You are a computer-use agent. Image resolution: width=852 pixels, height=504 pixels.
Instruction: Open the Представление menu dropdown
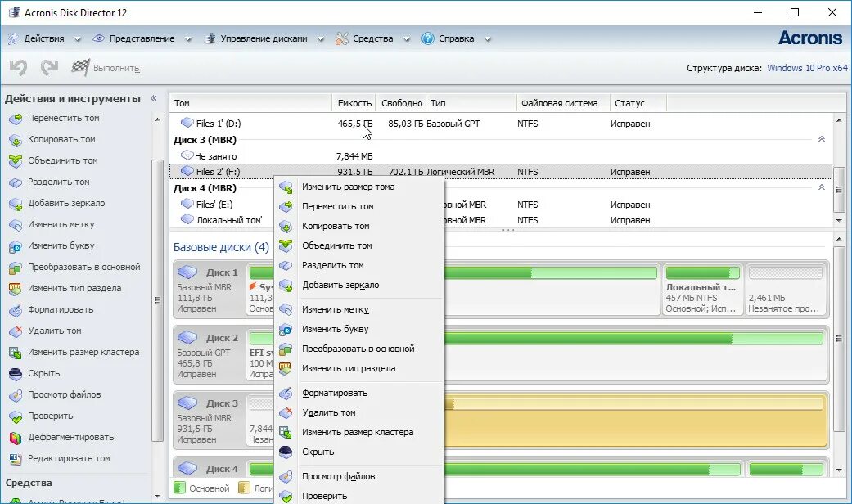(x=142, y=38)
